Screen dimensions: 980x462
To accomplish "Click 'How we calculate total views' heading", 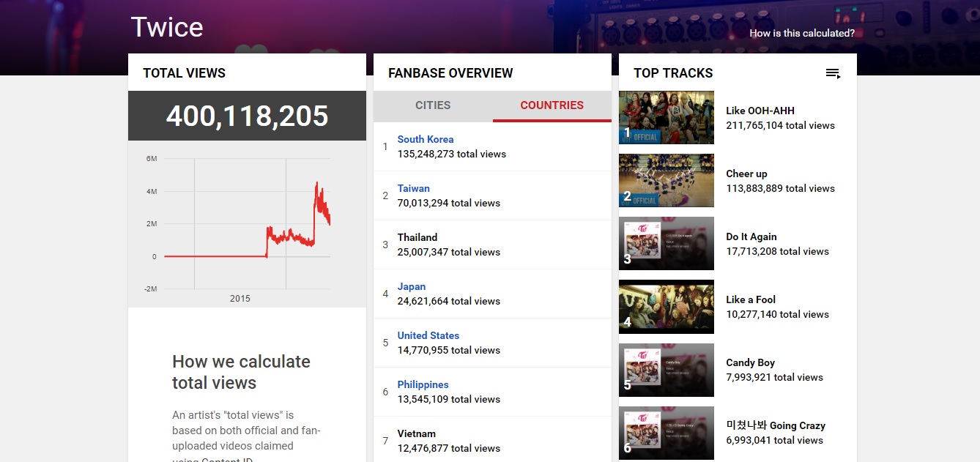I will coord(241,372).
